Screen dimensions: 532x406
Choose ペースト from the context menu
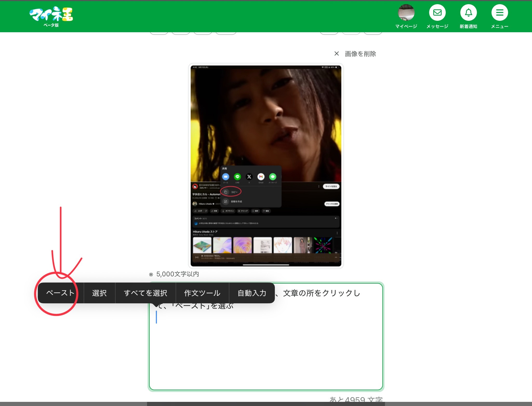tap(61, 293)
